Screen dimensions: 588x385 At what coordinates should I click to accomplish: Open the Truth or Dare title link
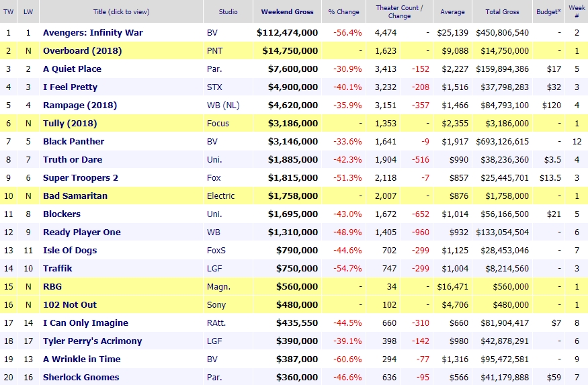[73, 160]
